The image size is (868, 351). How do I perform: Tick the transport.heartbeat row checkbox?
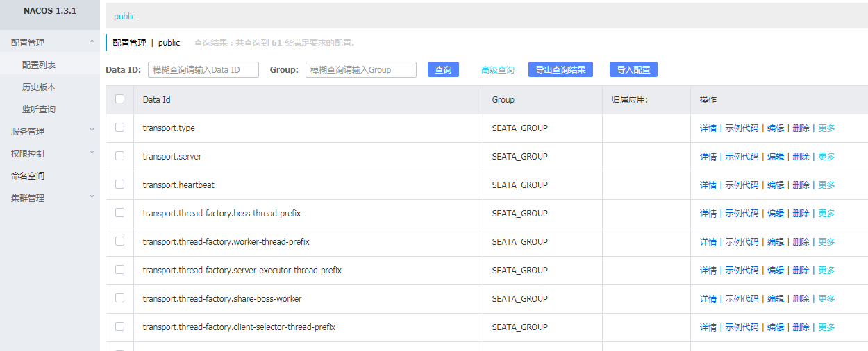tap(119, 185)
